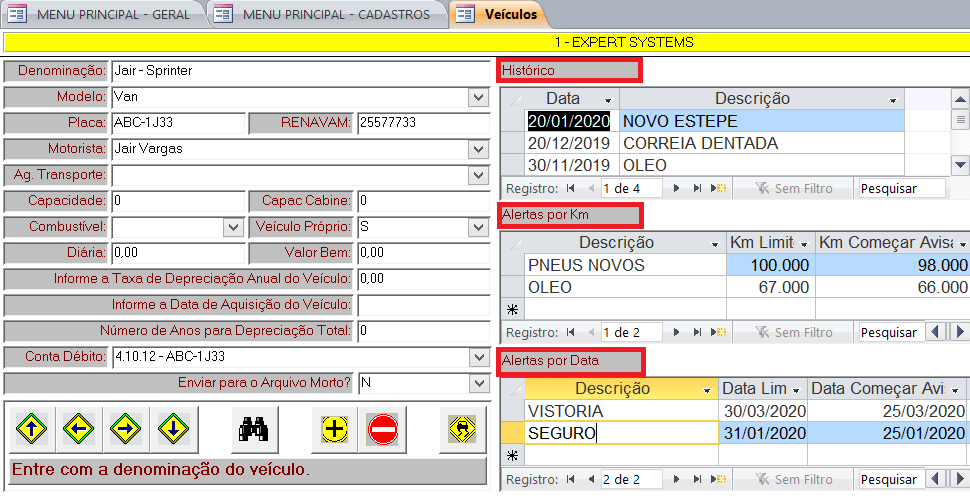Viewport: 970px width, 499px height.
Task: Expand the Modelo dropdown
Action: 477,97
